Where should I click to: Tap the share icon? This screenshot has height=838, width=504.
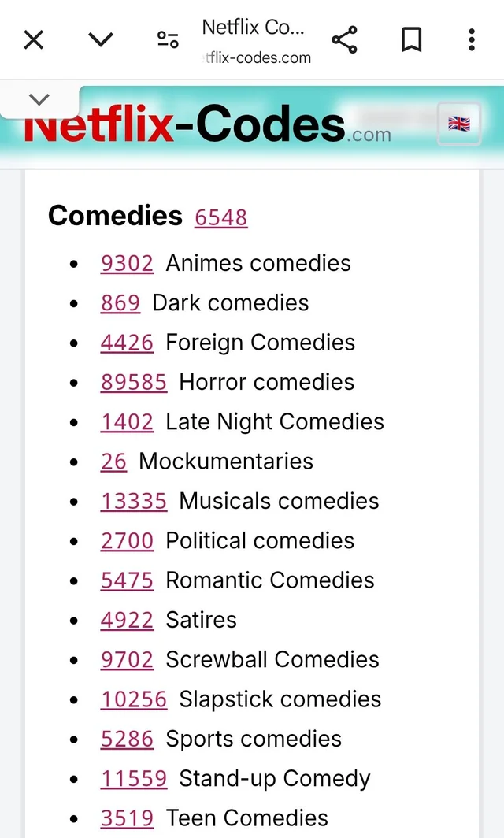344,39
